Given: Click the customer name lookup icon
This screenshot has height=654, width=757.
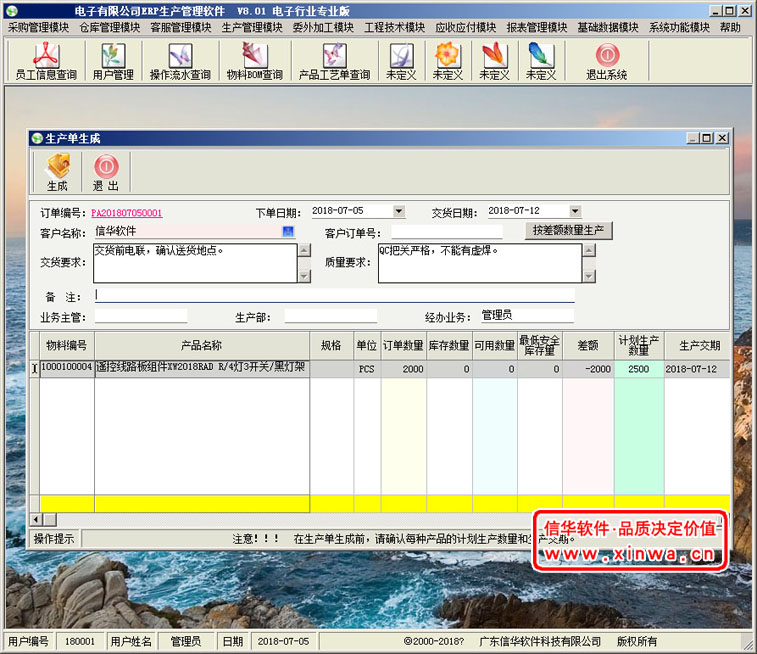Looking at the screenshot, I should tap(288, 232).
